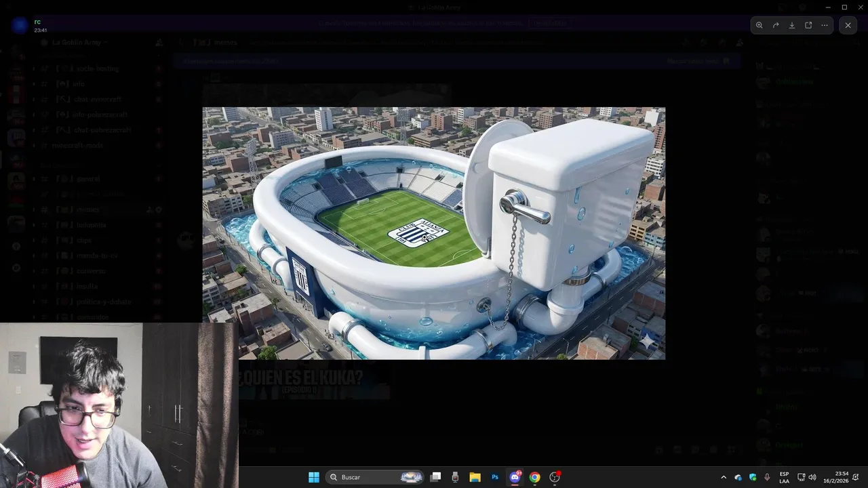This screenshot has width=868, height=488.
Task: Open the three-dots more options menu
Action: [825, 25]
